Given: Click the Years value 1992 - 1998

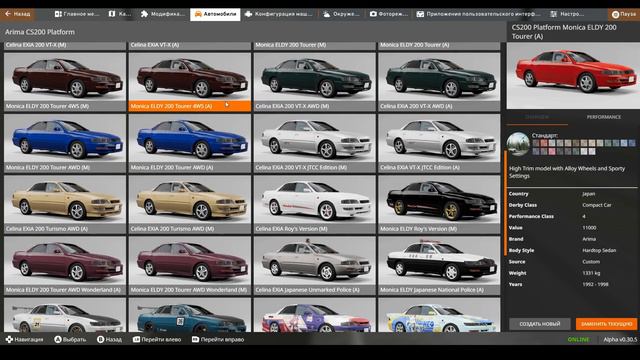Looking at the screenshot, I should (x=595, y=284).
